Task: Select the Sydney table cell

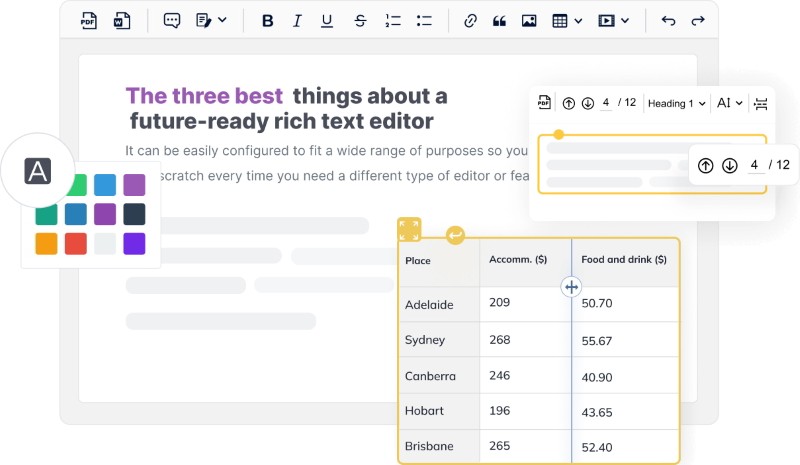Action: click(438, 340)
